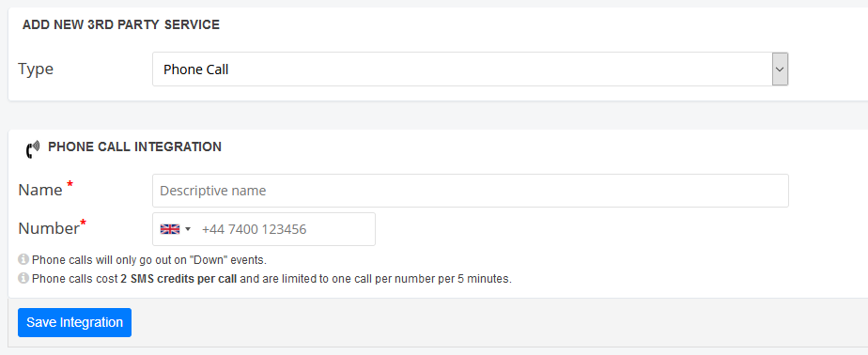Click the bold "2 SMS credits per call" text

[178, 279]
